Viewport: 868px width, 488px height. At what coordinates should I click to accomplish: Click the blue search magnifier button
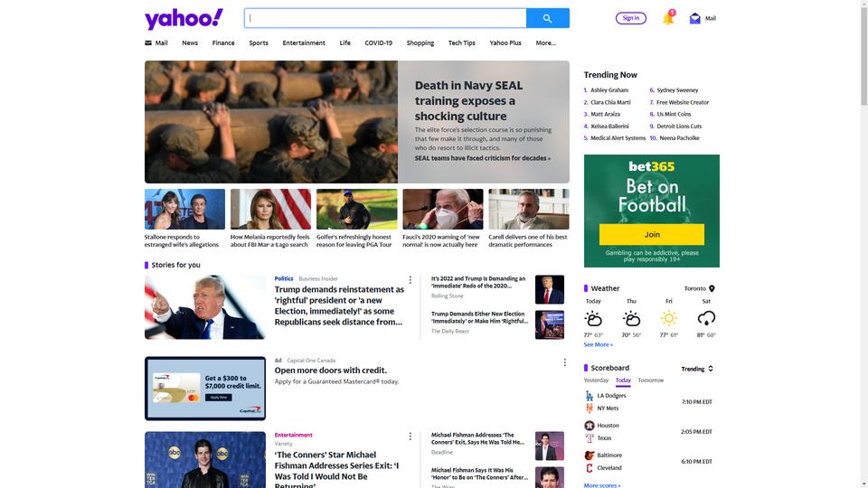(x=548, y=18)
